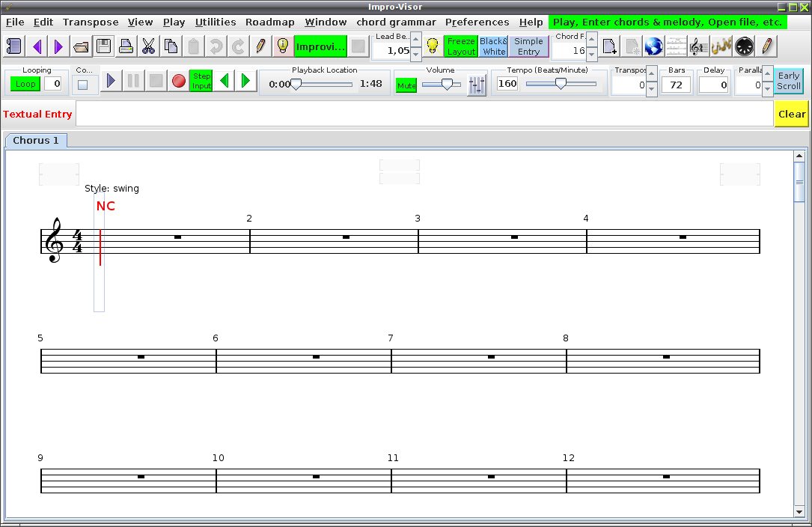Viewport: 812px width, 527px height.
Task: Decrease the Chord Font spinner value
Action: tap(591, 53)
